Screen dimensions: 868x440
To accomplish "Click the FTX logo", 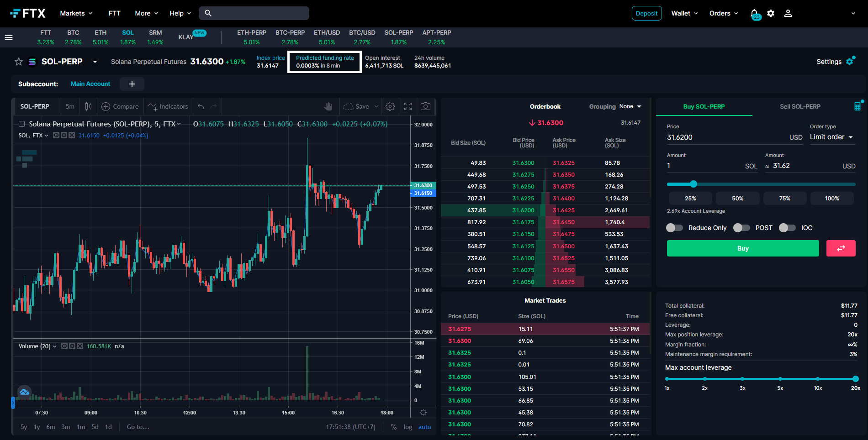I will [x=28, y=13].
